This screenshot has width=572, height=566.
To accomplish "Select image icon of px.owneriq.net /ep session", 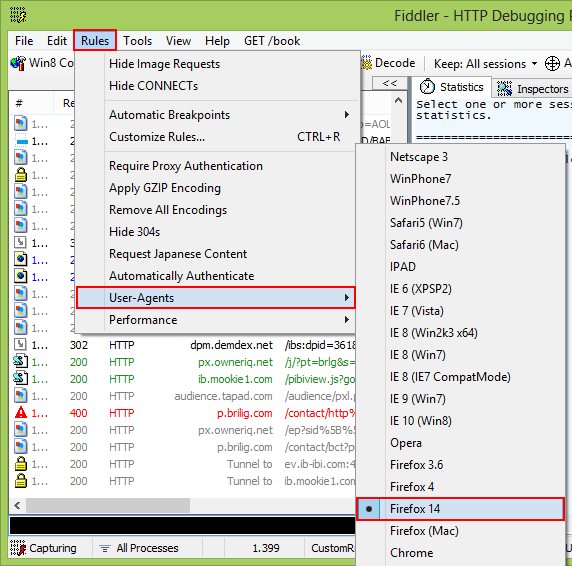I will pyautogui.click(x=21, y=430).
